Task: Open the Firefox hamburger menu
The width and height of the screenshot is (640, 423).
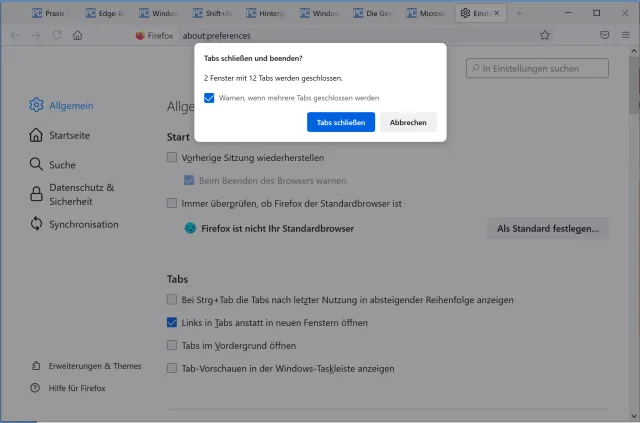Action: (x=626, y=34)
